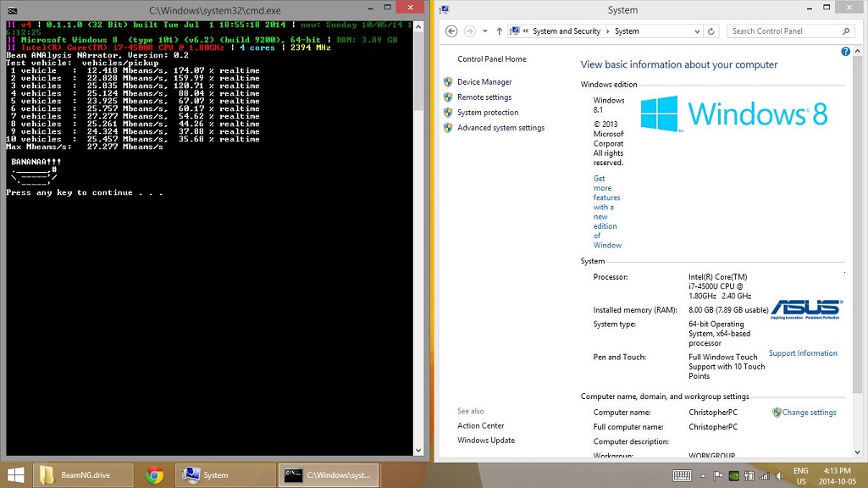
Task: Click the Remote settings shield icon
Action: (x=448, y=97)
